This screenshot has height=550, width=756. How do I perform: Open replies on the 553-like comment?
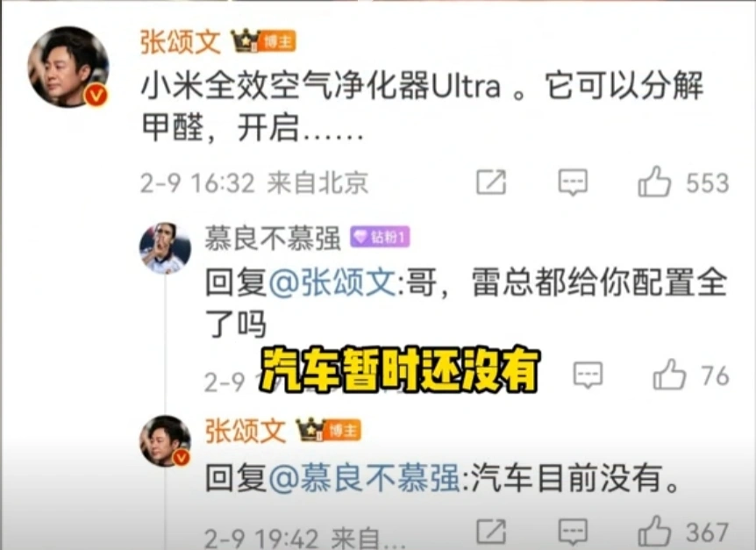tap(573, 182)
